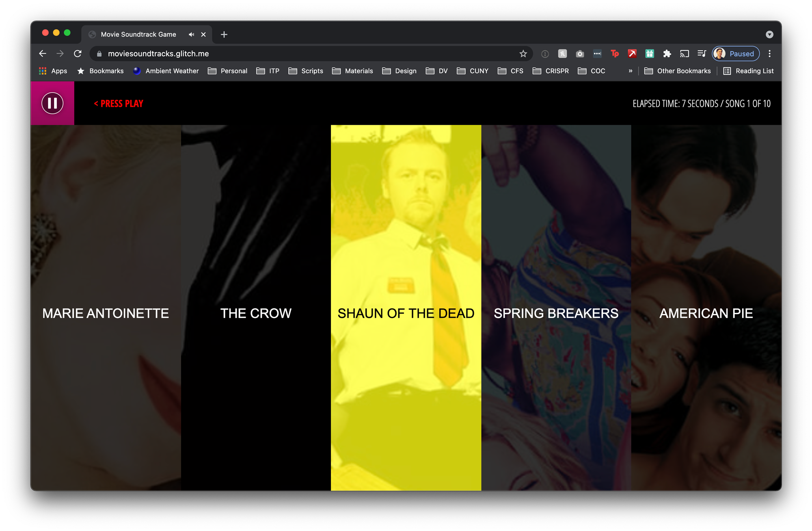Open the tab search dropdown arrow
812x531 pixels.
769,35
